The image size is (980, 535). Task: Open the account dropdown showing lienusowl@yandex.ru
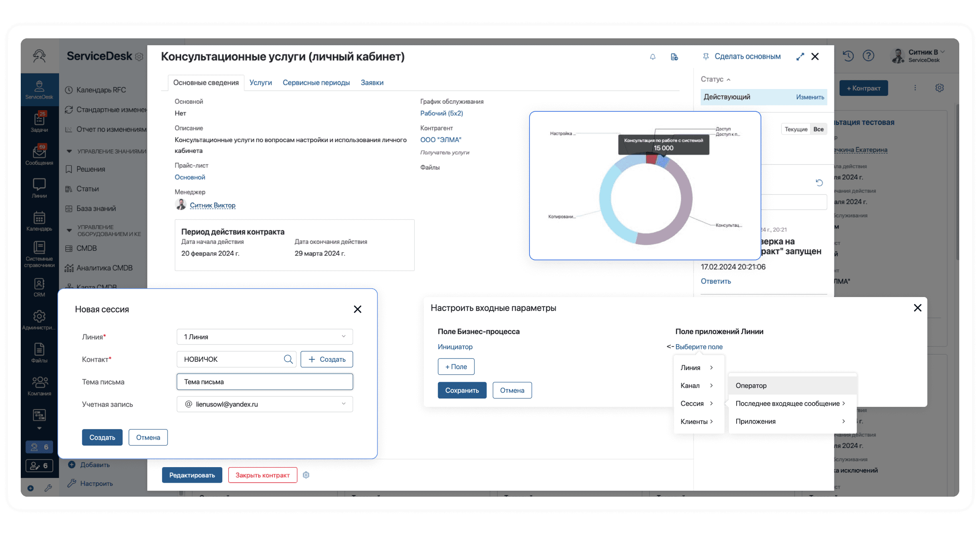[265, 404]
